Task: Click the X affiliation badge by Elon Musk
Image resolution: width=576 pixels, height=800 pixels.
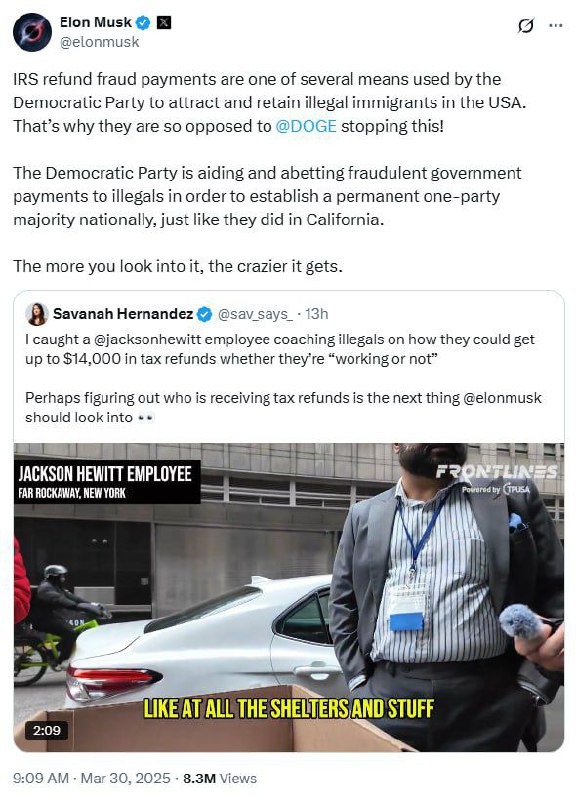Action: point(164,22)
